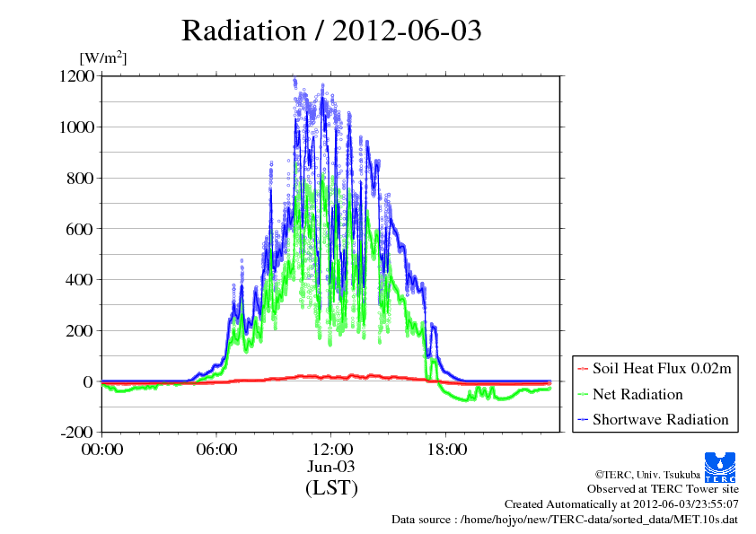
Task: Click the green Net Radiation legend marker
Action: click(583, 395)
